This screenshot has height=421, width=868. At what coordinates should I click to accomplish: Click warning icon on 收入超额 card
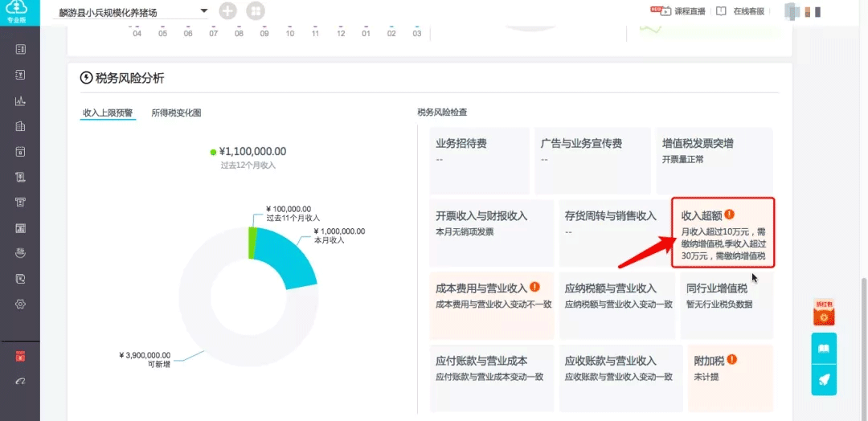729,214
